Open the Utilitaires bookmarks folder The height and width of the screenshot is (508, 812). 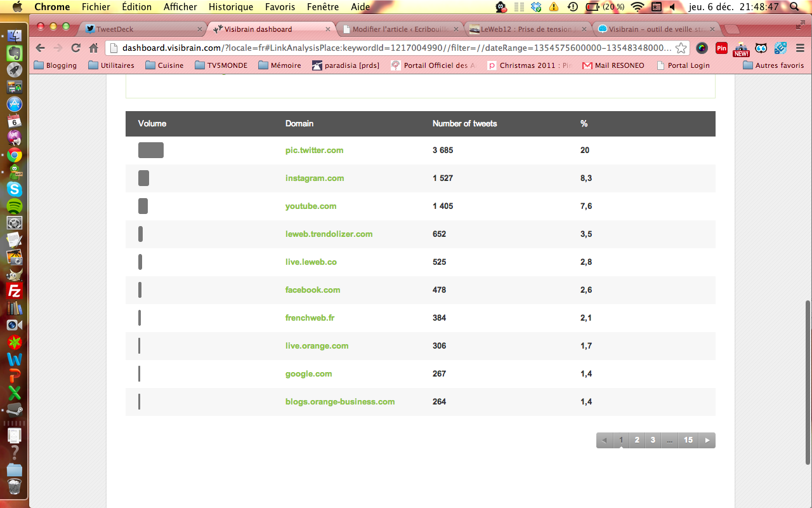112,65
